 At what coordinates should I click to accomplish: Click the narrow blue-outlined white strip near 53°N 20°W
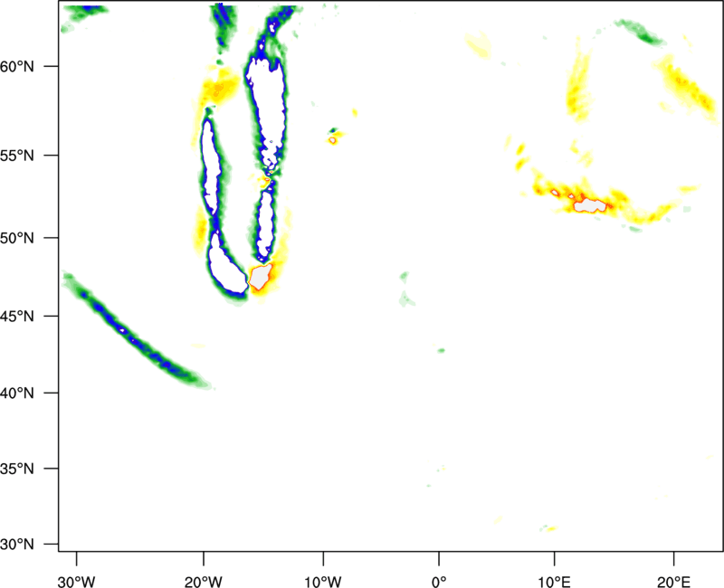coord(211,166)
